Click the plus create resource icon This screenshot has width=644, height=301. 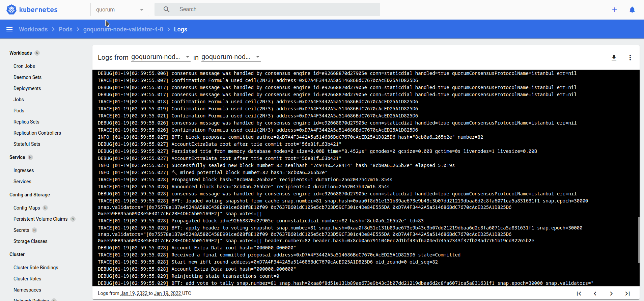615,10
